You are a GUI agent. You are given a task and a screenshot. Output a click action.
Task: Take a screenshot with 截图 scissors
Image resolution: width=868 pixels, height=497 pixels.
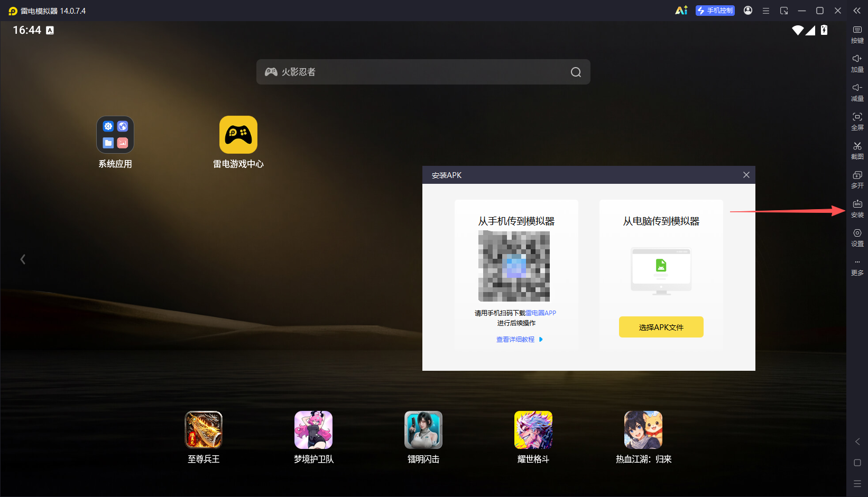tap(857, 151)
